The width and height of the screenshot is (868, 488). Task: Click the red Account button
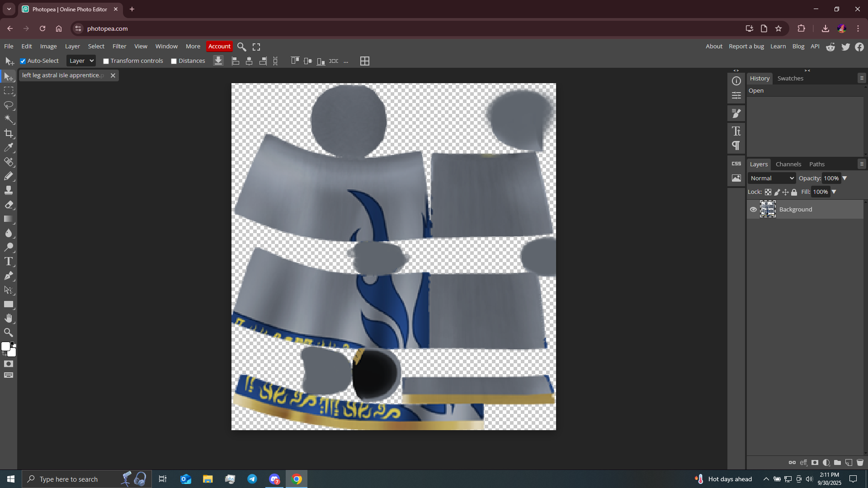(x=219, y=47)
